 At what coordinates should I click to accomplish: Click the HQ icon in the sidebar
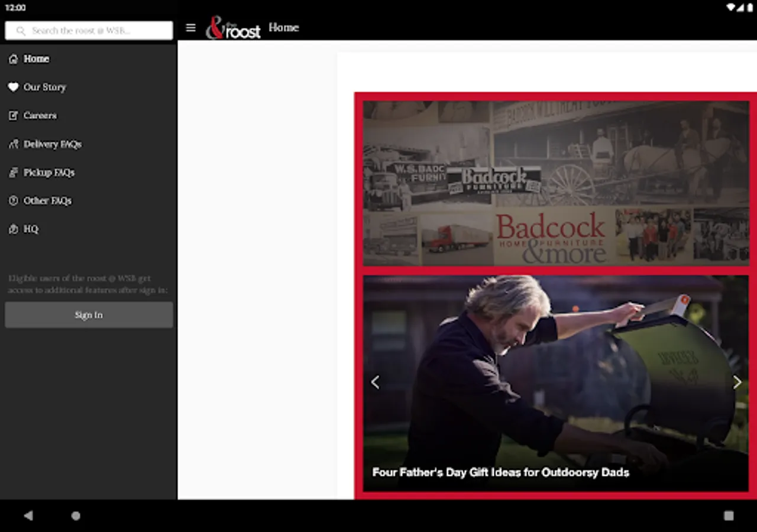pos(13,229)
